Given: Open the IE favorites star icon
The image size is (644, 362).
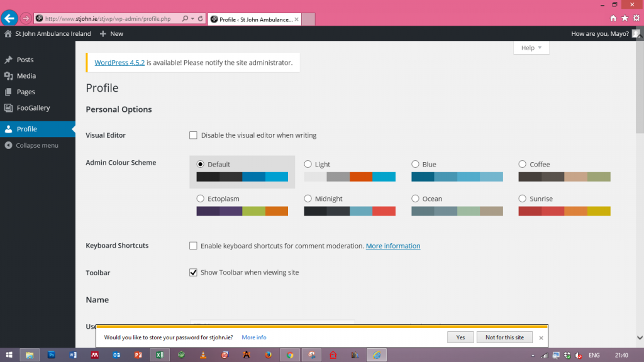Looking at the screenshot, I should coord(625,18).
